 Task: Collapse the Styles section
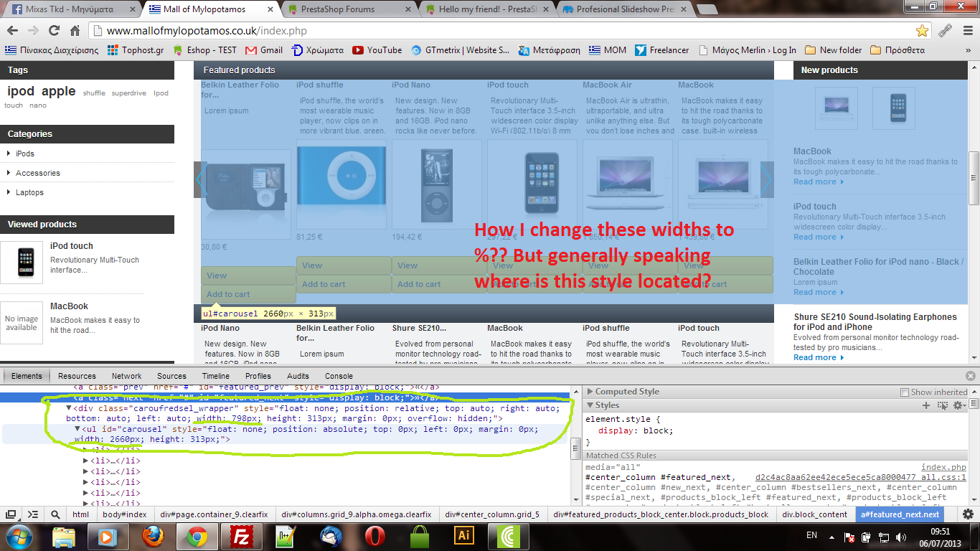point(590,405)
